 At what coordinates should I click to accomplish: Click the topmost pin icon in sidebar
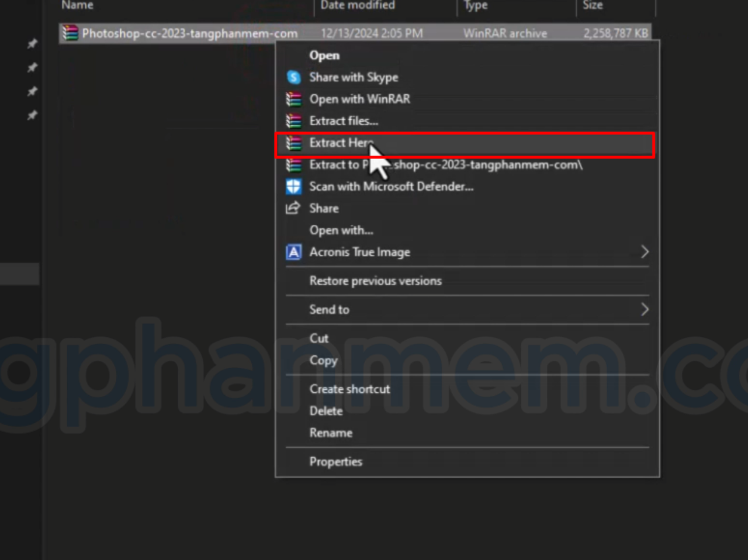click(x=32, y=44)
